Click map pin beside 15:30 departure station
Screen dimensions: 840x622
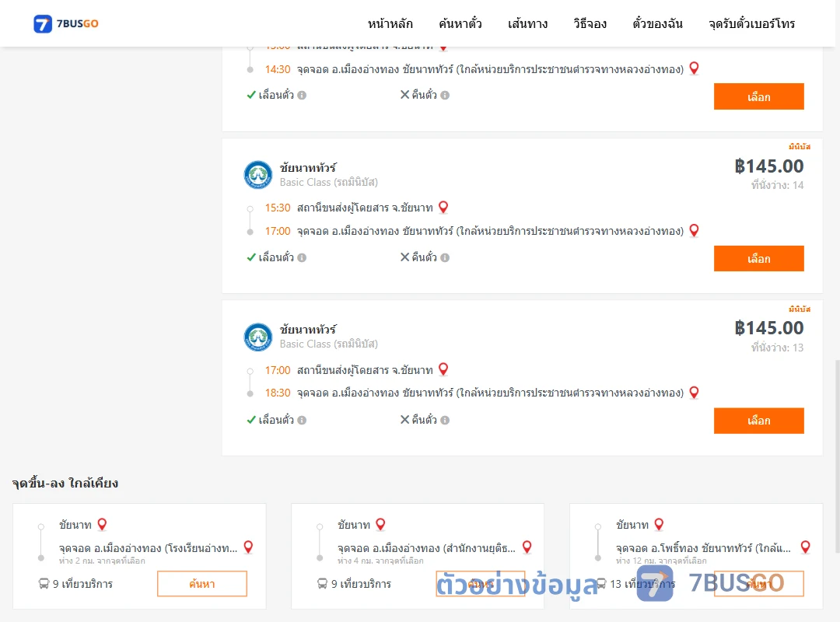[x=443, y=207]
